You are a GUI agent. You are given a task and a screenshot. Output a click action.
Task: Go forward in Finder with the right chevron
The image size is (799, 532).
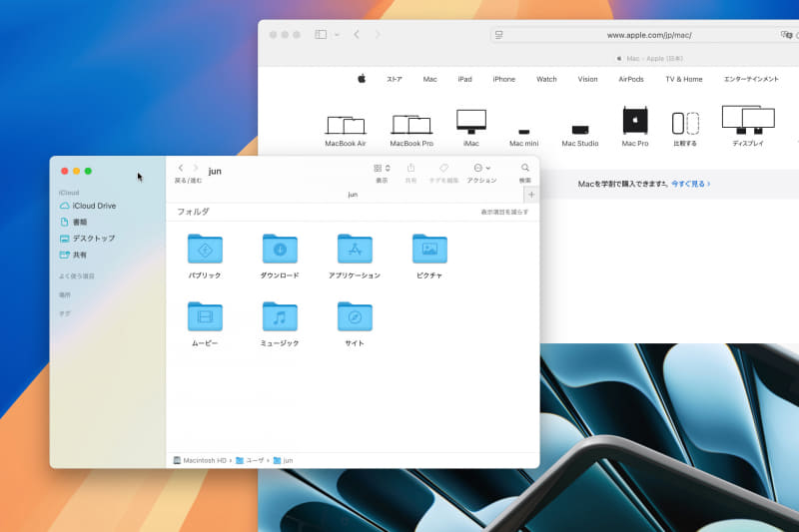pyautogui.click(x=195, y=168)
